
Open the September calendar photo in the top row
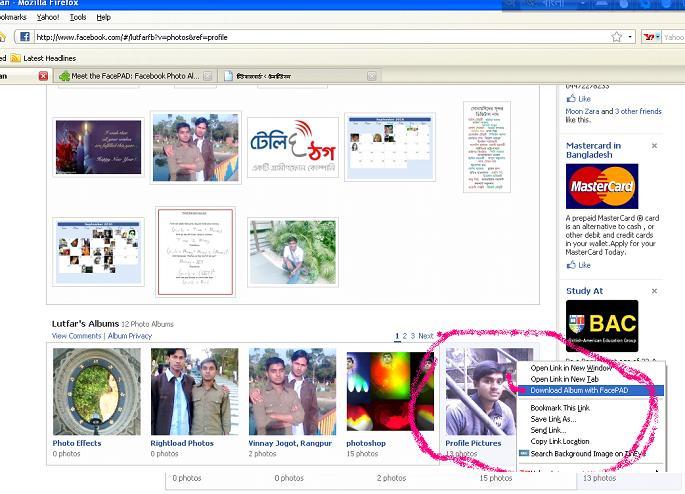390,147
